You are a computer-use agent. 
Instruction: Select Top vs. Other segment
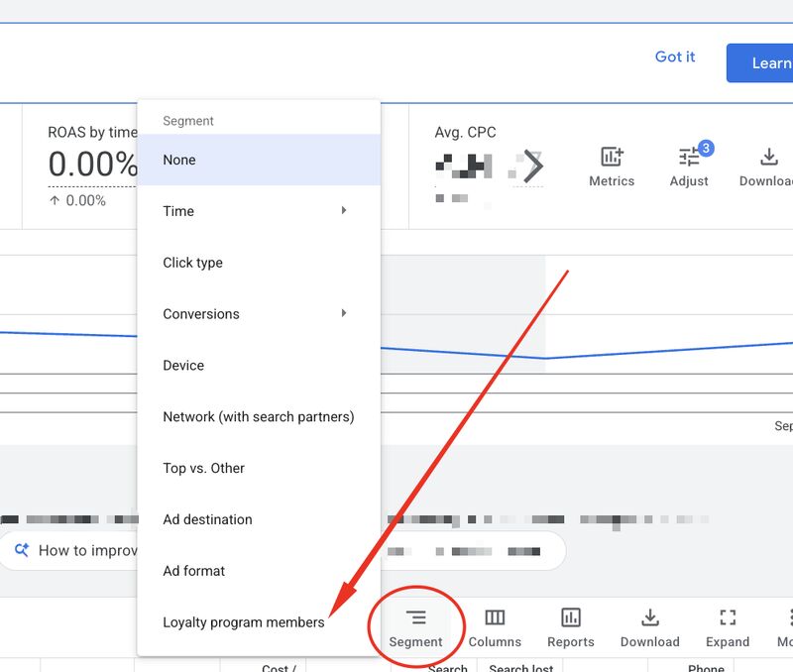click(259, 468)
